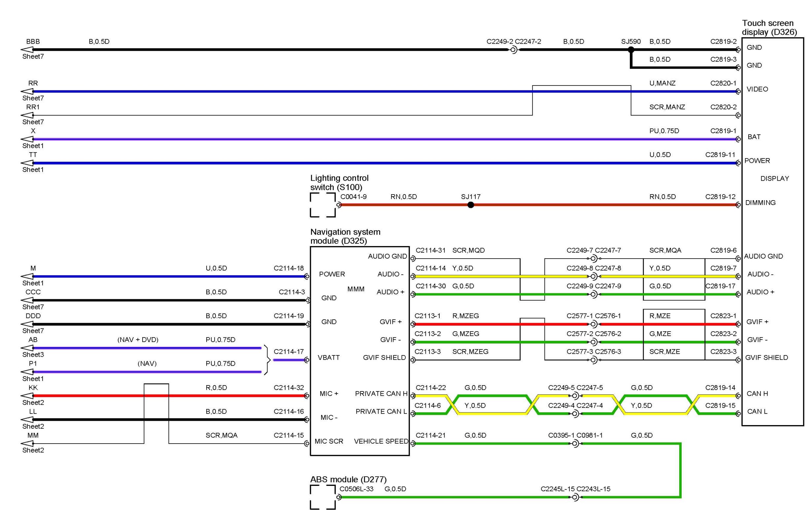This screenshot has height=510, width=812.
Task: Click the C2249-2 C2247-2 inline connector symbol
Action: 513,50
